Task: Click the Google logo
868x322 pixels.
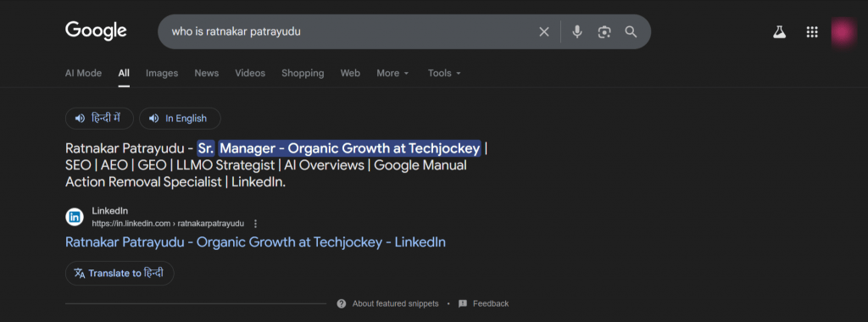Action: (97, 31)
